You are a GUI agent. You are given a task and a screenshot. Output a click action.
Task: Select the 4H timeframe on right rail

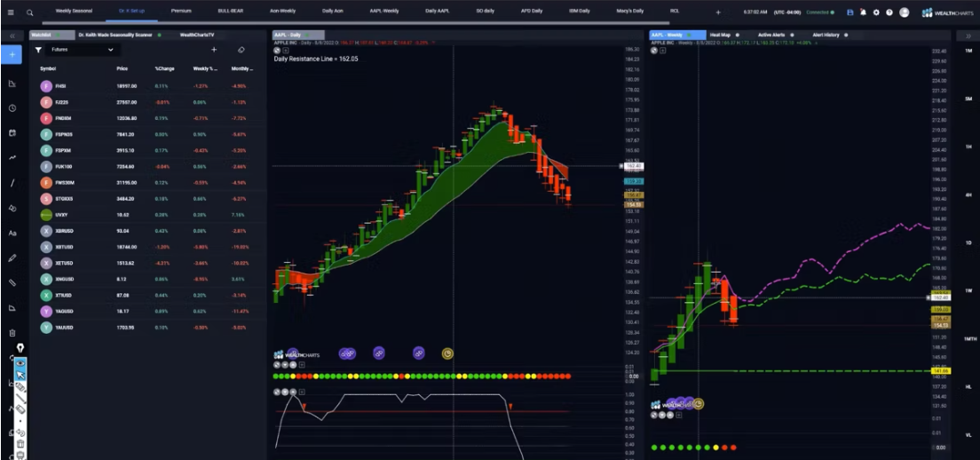(x=968, y=195)
